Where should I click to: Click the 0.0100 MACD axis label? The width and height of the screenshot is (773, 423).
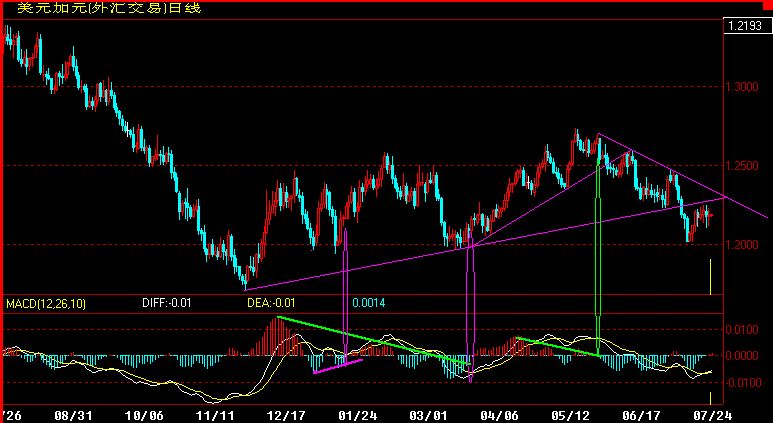(742, 329)
